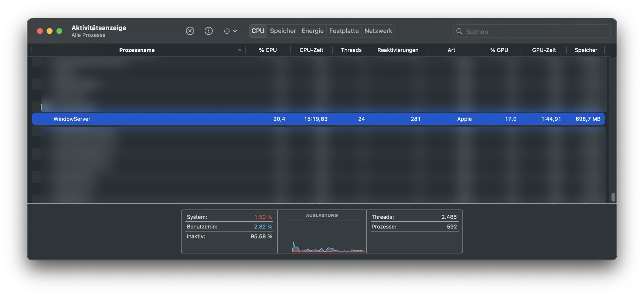This screenshot has height=296, width=644.
Task: Open process info with the i icon
Action: pos(209,31)
